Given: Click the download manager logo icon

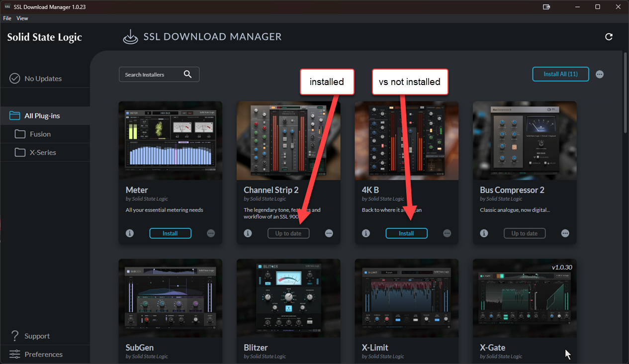Looking at the screenshot, I should 130,37.
